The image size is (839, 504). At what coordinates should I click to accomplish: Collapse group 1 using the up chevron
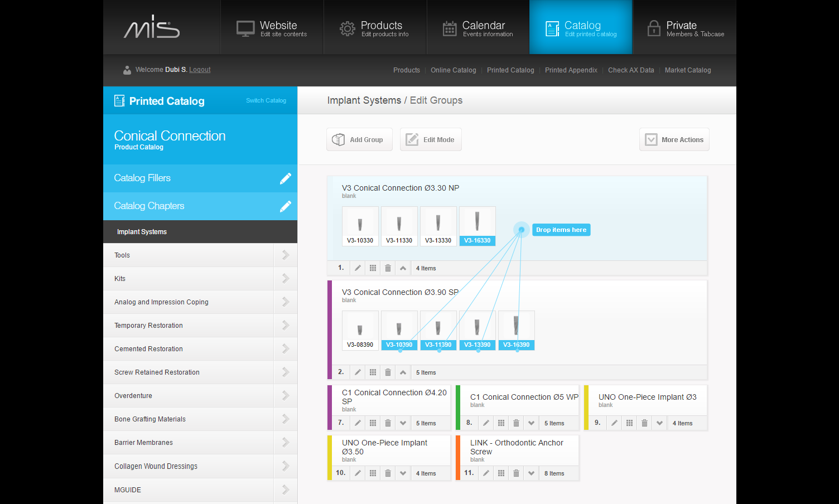point(403,268)
